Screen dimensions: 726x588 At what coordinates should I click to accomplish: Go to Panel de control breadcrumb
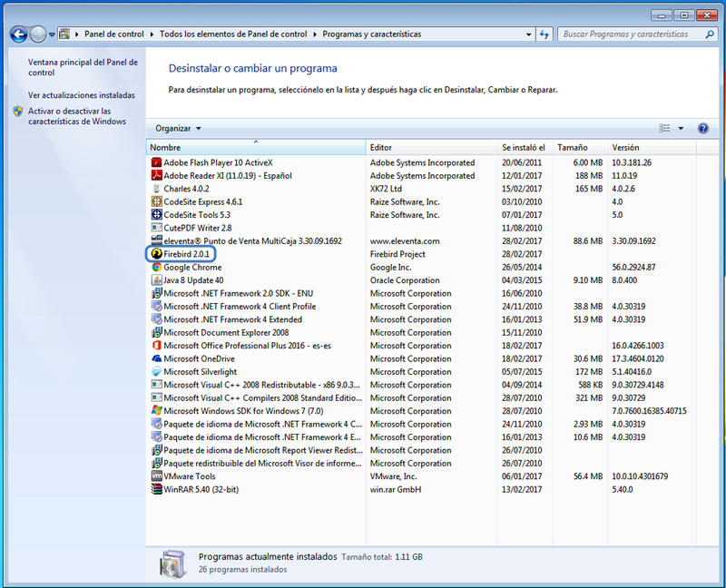pyautogui.click(x=114, y=34)
